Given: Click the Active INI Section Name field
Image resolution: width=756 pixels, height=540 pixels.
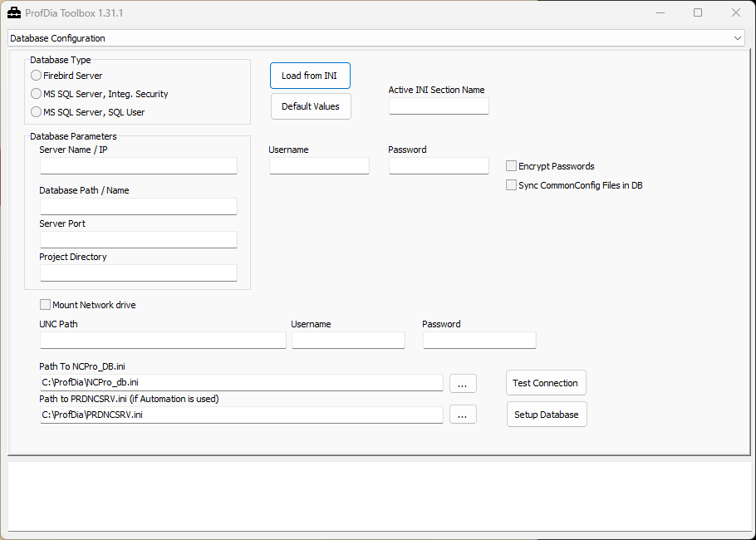Looking at the screenshot, I should 439,106.
